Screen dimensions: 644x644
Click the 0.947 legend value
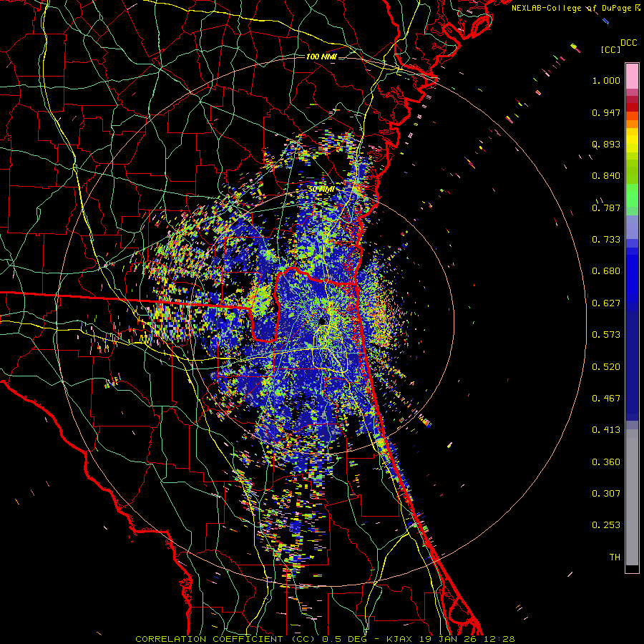coord(606,112)
